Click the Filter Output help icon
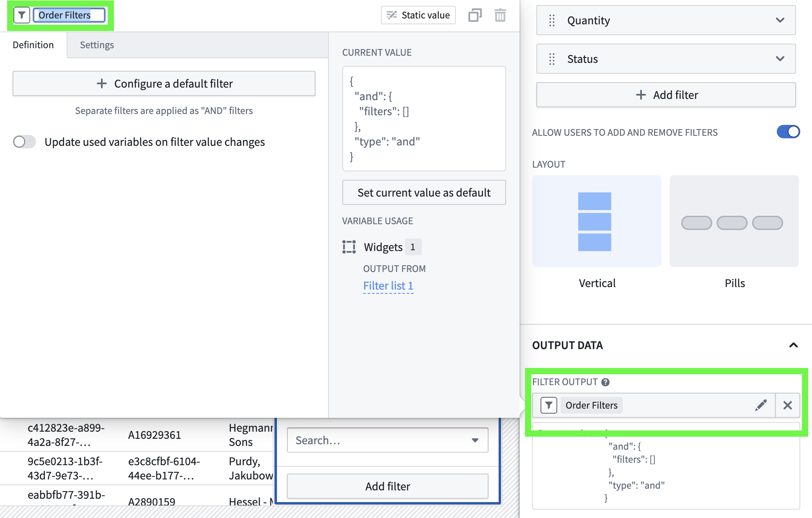Viewport: 812px width, 518px height. [x=605, y=382]
